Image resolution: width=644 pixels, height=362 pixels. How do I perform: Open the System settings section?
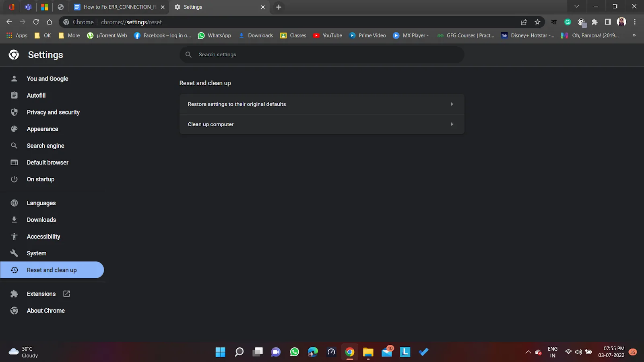click(x=37, y=253)
